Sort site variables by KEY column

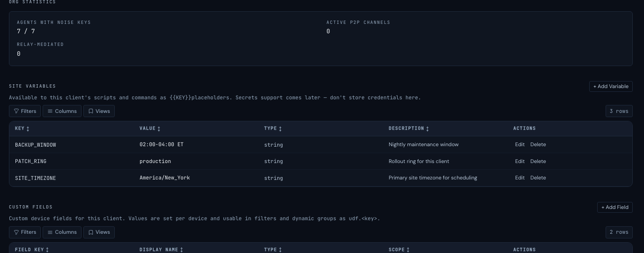(22, 128)
